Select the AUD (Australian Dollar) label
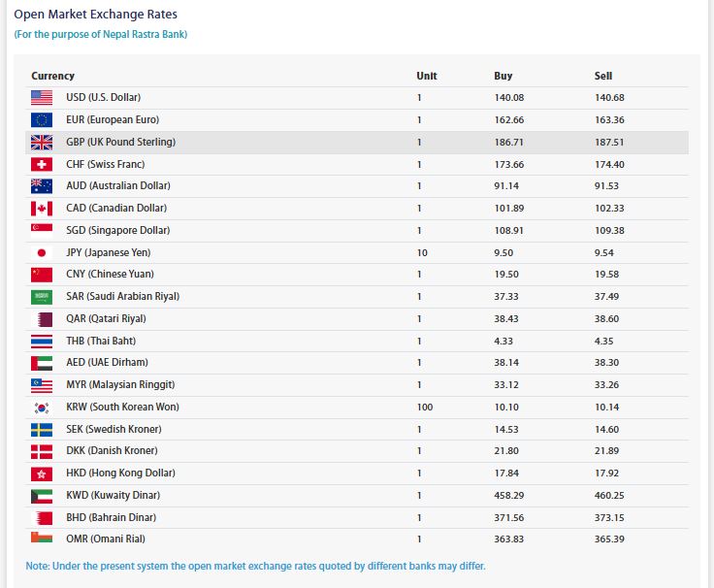714x588 pixels. click(117, 186)
